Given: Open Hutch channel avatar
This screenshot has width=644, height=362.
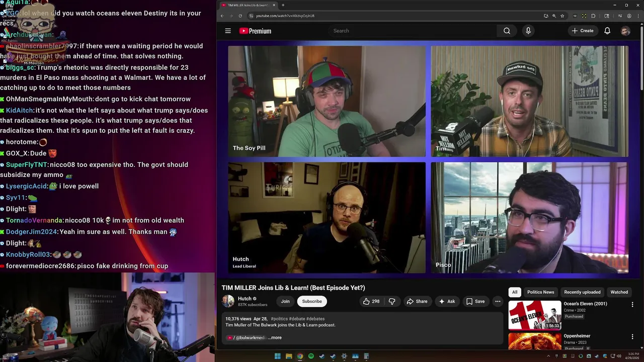Looking at the screenshot, I should click(x=228, y=301).
